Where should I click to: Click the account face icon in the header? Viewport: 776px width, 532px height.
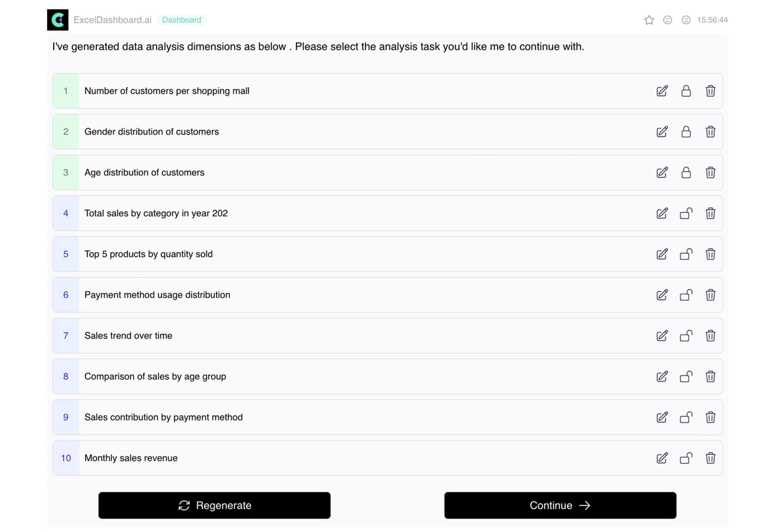(x=687, y=20)
